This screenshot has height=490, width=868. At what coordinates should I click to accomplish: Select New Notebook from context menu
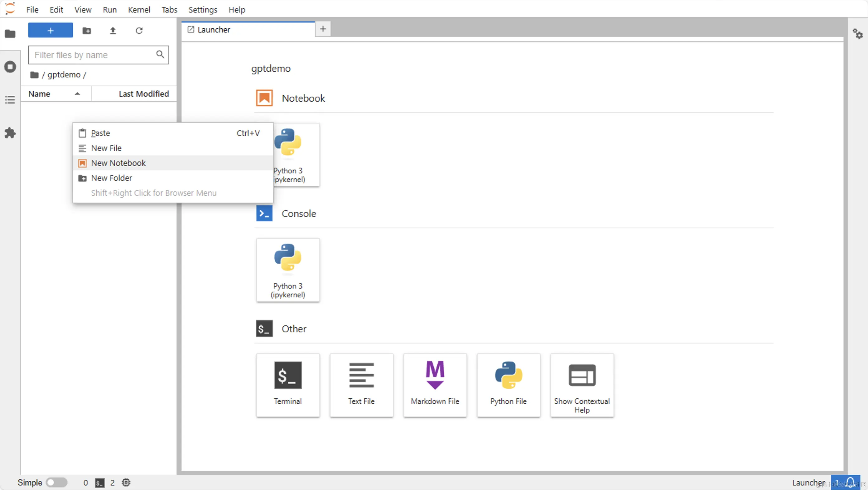[118, 163]
